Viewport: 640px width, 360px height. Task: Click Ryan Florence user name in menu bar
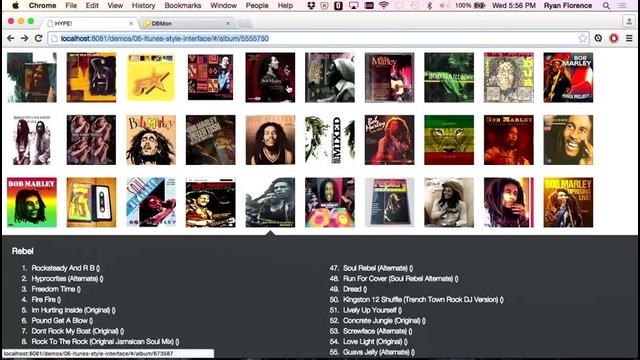[x=568, y=6]
